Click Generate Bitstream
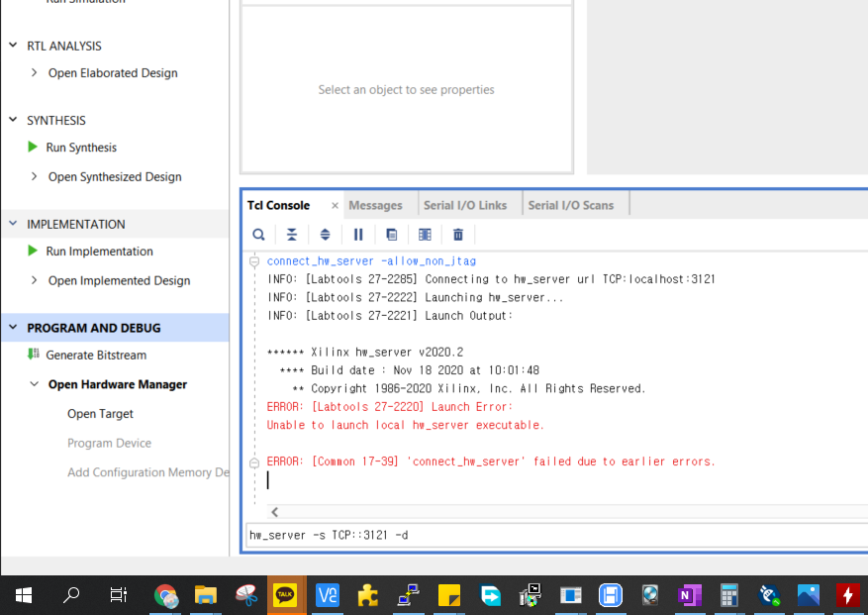 96,356
